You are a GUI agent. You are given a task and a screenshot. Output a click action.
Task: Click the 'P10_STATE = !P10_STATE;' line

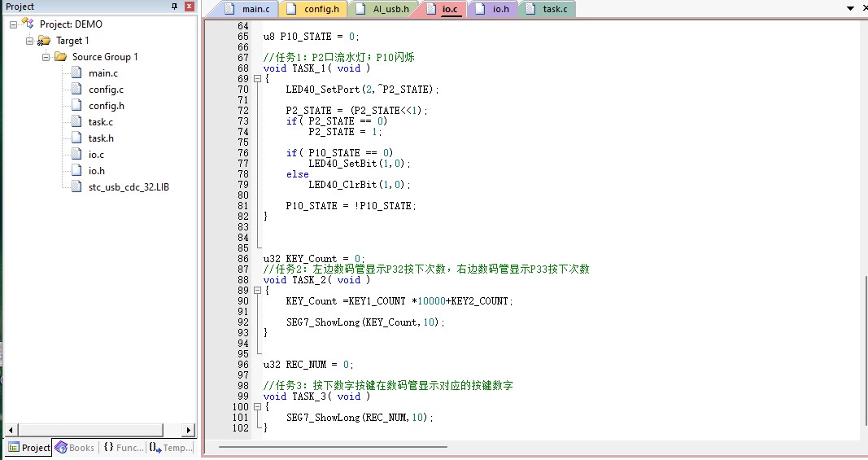point(351,206)
